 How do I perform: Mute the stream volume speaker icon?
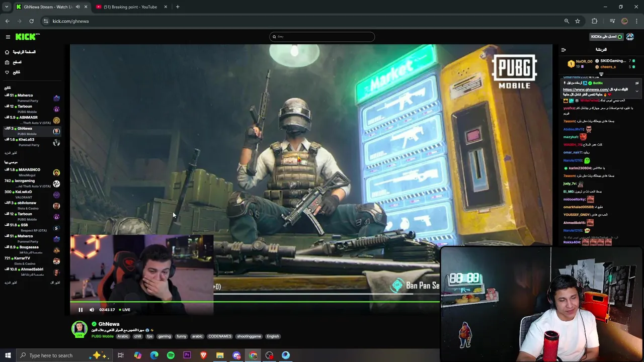click(x=92, y=310)
